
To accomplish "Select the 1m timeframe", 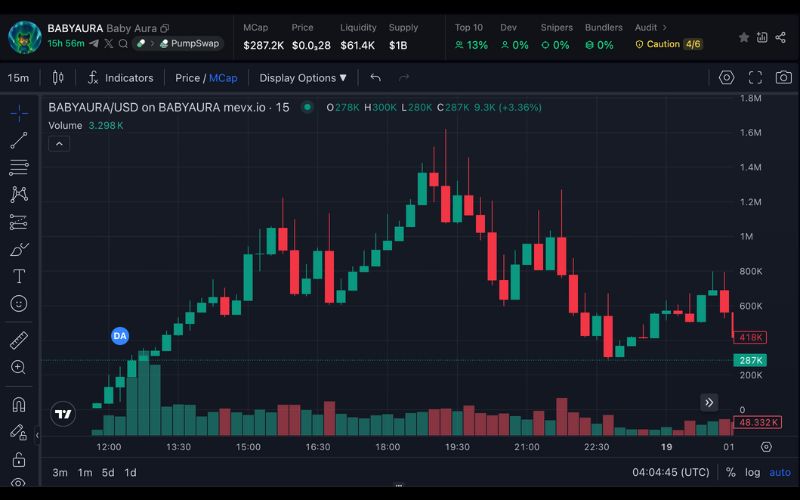I will (x=85, y=472).
